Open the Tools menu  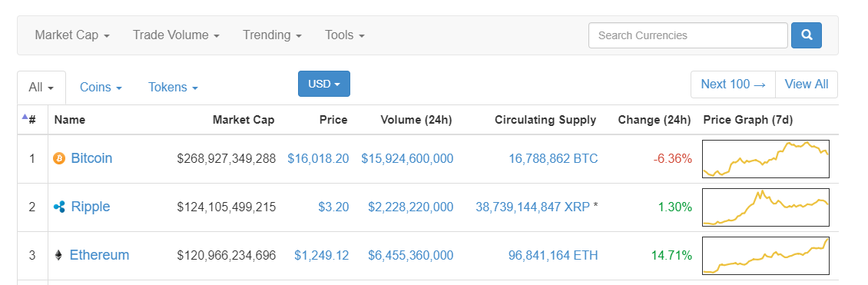tap(344, 35)
